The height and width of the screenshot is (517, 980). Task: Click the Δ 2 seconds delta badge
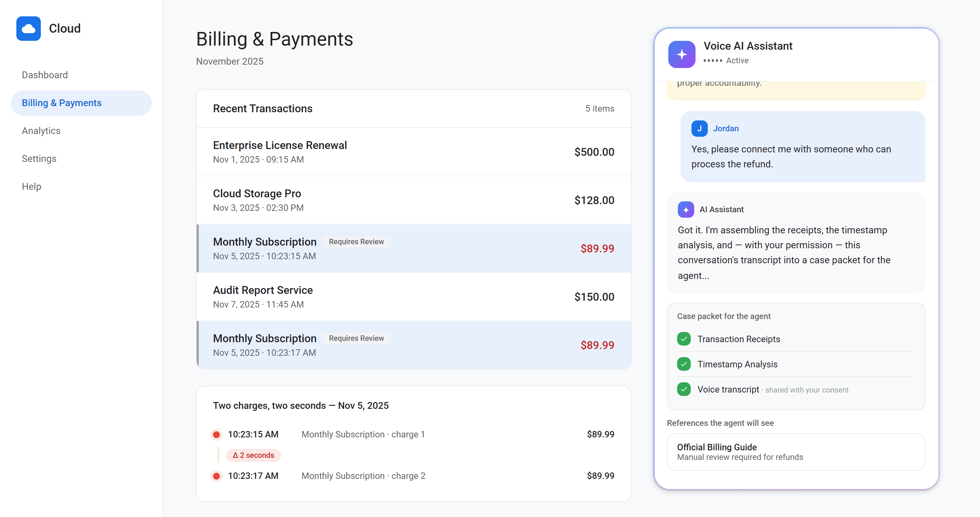(x=254, y=455)
